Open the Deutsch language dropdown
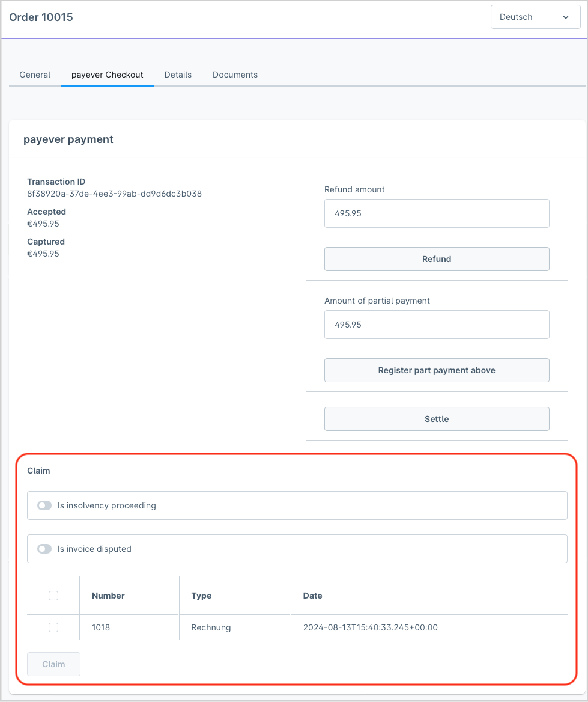The width and height of the screenshot is (588, 702). (x=535, y=17)
